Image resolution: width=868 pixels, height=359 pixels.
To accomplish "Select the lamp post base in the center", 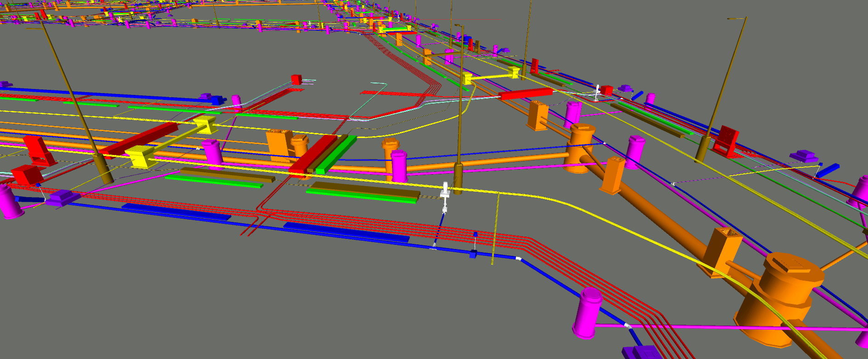I will tap(458, 178).
